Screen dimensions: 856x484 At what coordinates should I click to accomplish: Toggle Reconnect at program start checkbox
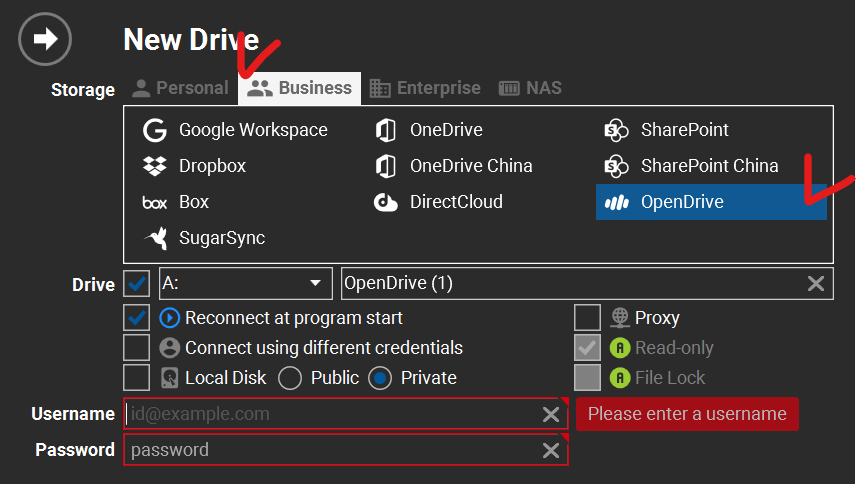pos(137,318)
